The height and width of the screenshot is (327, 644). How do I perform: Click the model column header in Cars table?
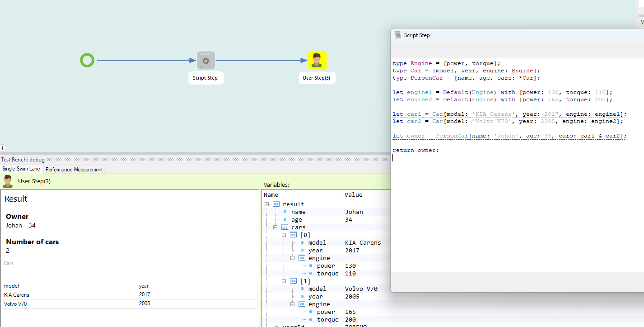[11, 286]
